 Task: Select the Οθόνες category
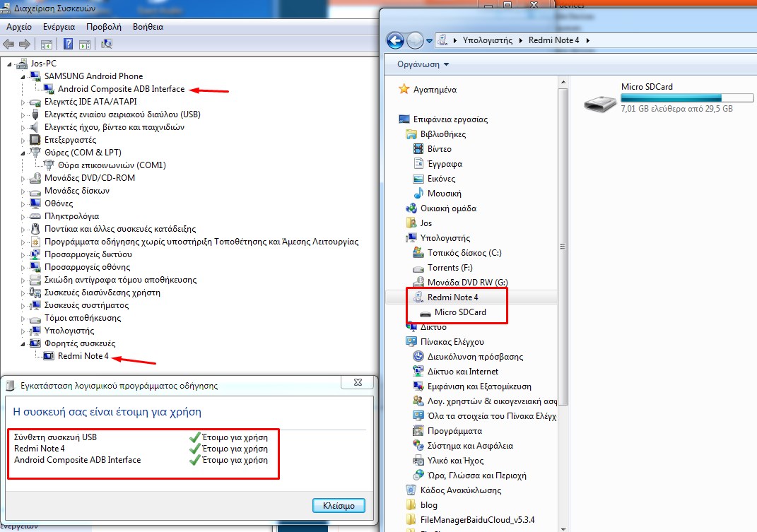pyautogui.click(x=59, y=203)
